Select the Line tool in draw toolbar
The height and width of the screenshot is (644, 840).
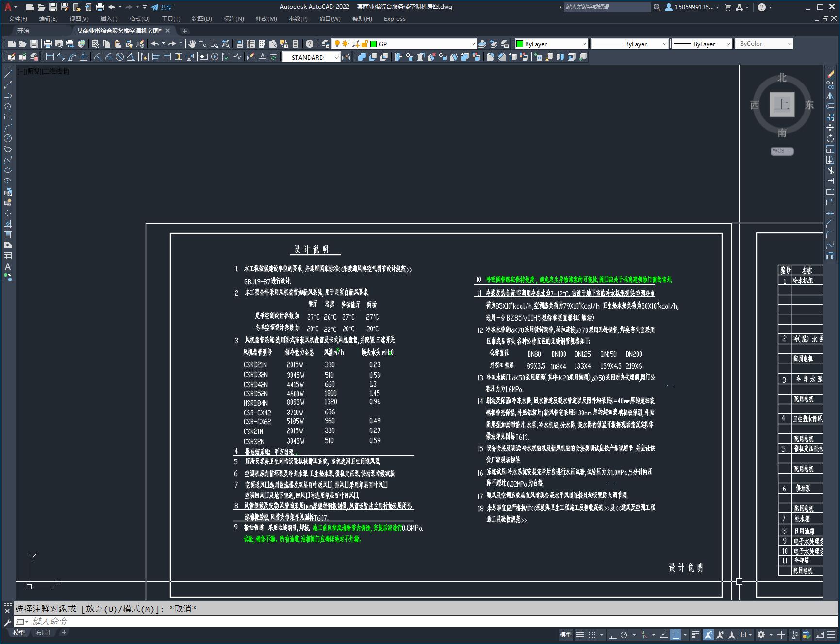(x=8, y=74)
